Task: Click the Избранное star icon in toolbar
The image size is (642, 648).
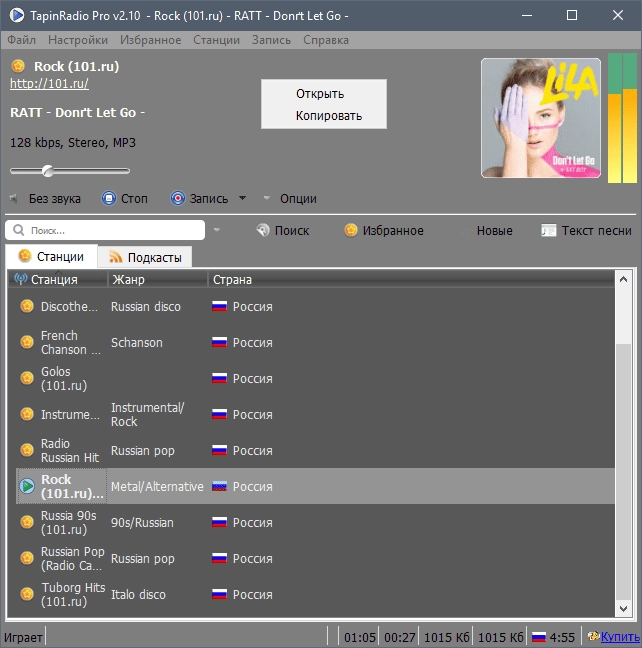Action: [x=351, y=230]
